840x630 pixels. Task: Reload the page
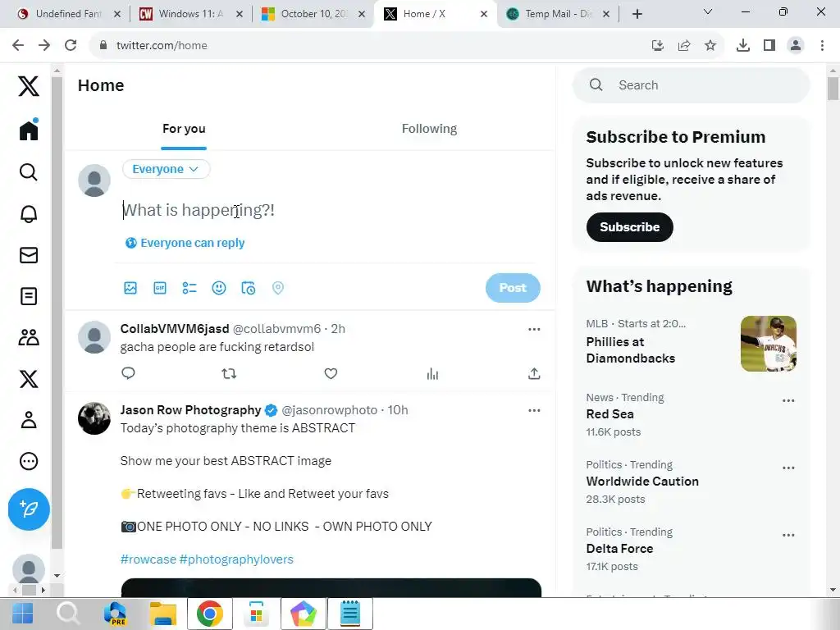(x=71, y=46)
